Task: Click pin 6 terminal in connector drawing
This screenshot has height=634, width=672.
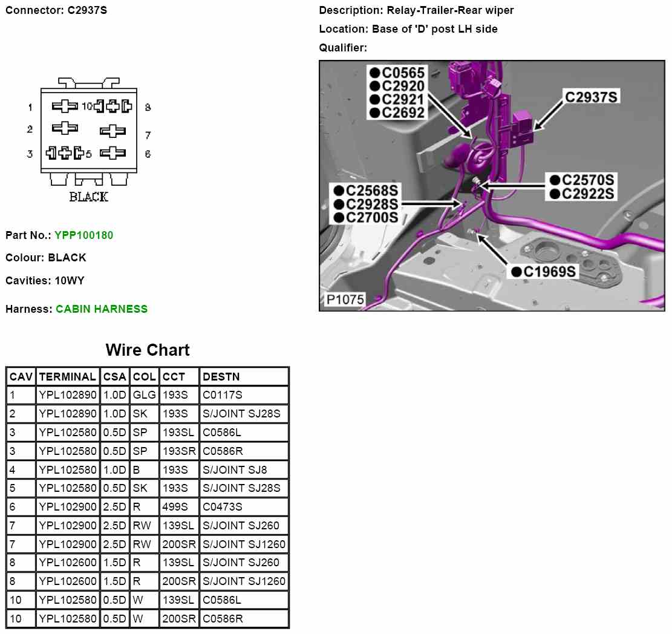Action: click(113, 152)
